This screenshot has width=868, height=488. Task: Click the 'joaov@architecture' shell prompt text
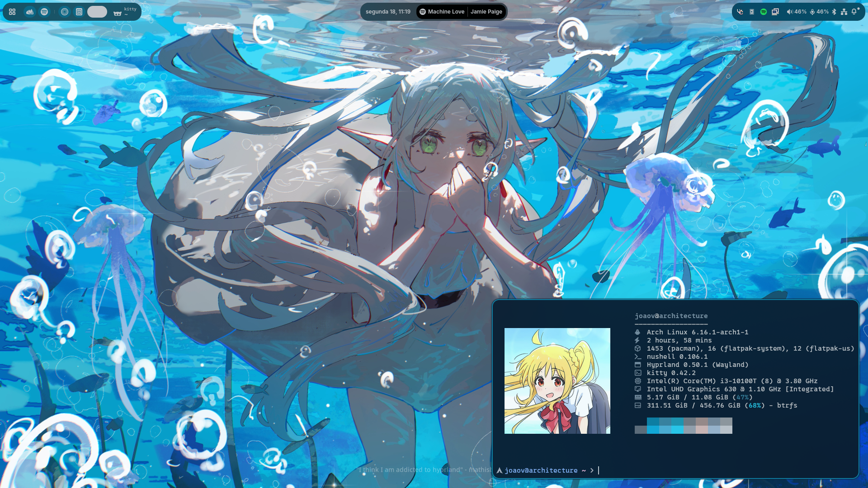(541, 470)
